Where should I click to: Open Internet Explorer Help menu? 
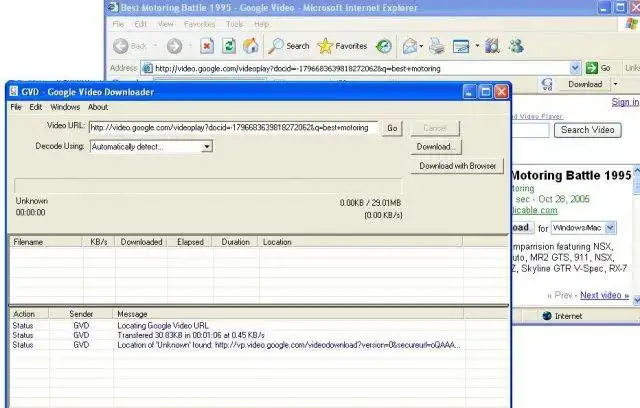tap(262, 24)
